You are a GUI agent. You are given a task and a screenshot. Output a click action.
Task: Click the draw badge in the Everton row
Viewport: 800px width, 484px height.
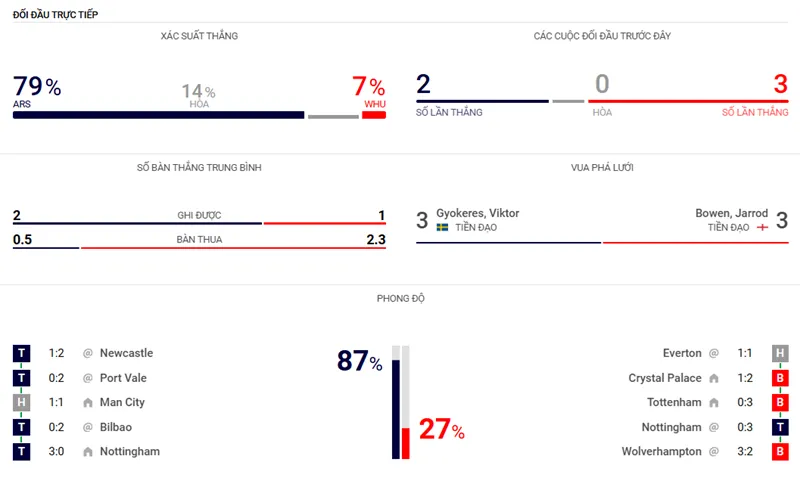779,353
